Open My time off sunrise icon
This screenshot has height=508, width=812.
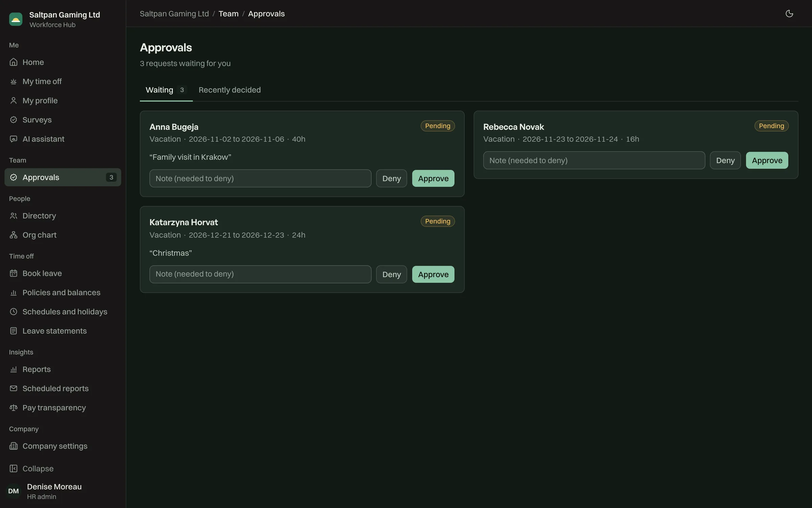click(14, 81)
